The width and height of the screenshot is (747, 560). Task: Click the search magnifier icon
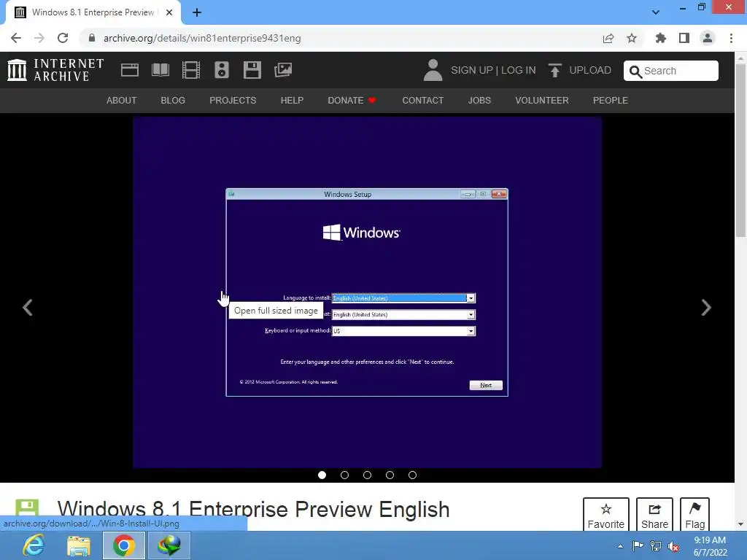pos(635,71)
